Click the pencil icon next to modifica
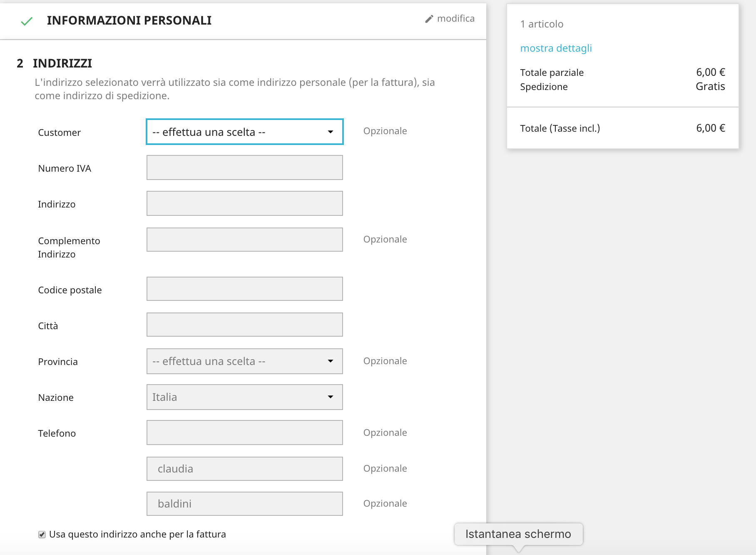756x555 pixels. [x=429, y=19]
